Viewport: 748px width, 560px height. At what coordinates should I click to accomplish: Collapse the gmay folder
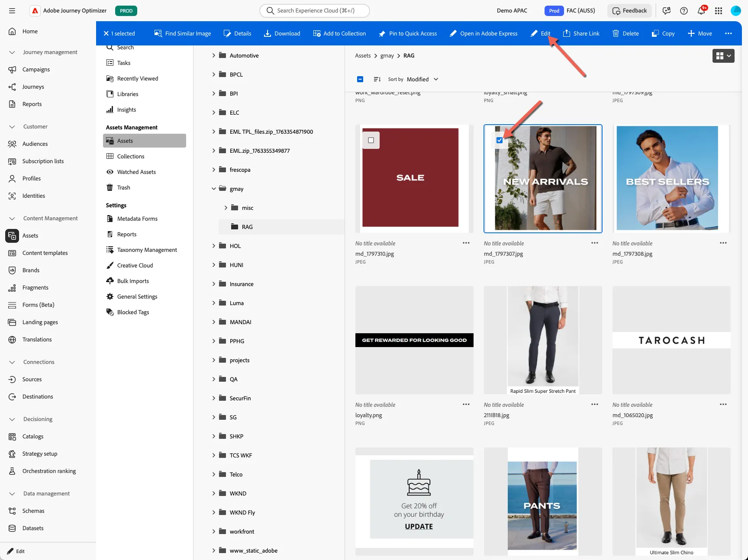point(213,189)
